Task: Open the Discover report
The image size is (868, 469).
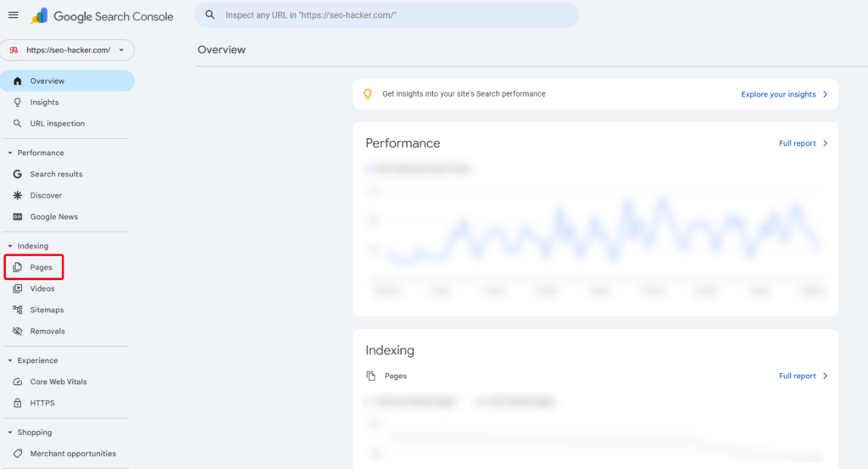Action: [46, 195]
